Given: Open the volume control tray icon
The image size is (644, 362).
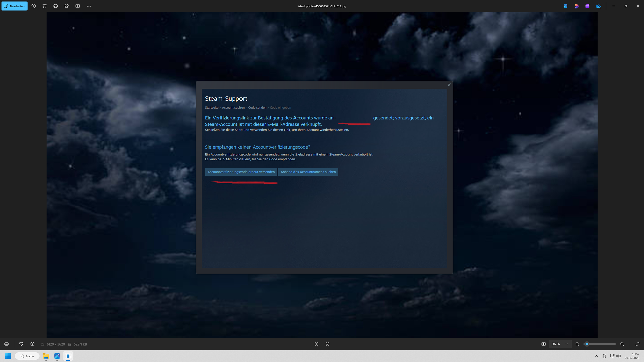Looking at the screenshot, I should 619,356.
